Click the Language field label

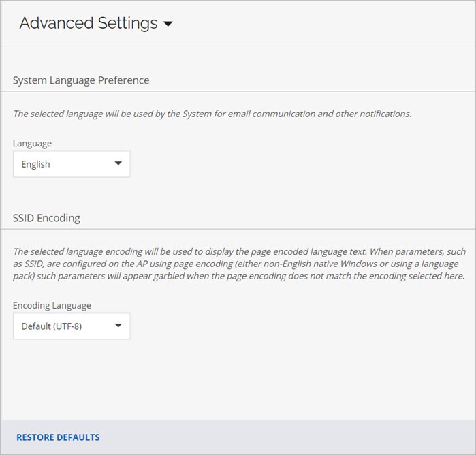coord(32,143)
